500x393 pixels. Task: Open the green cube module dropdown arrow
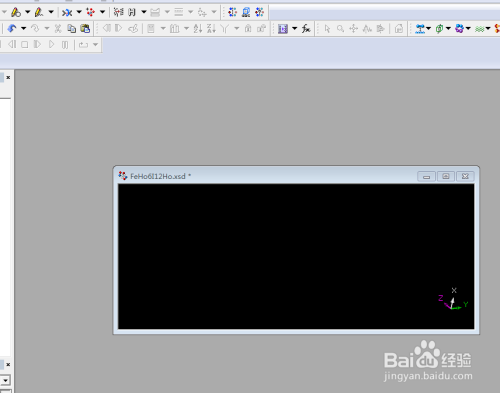448,29
